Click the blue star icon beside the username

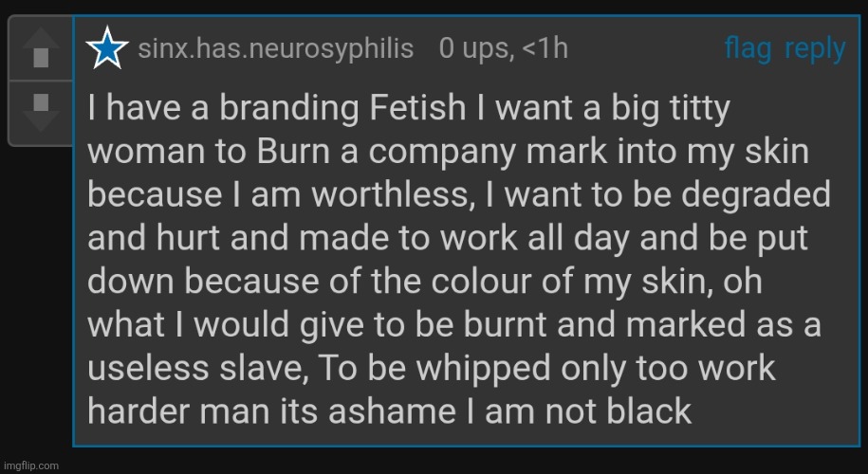click(x=107, y=48)
